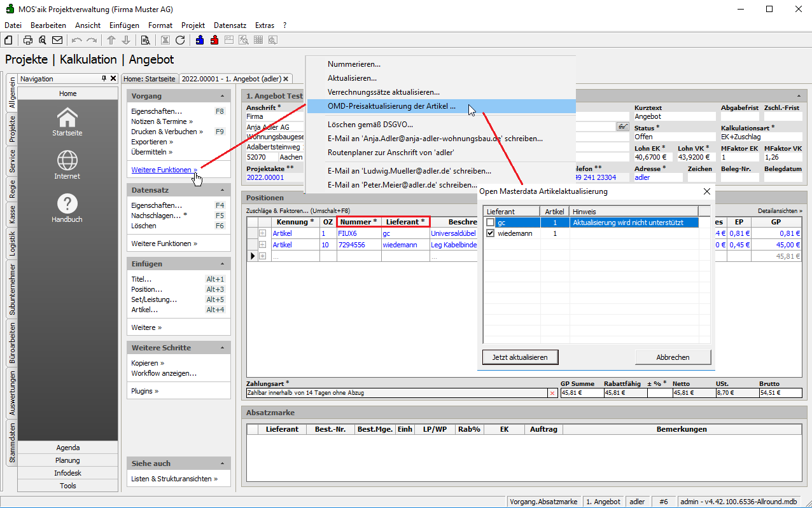This screenshot has height=508, width=812.
Task: Check the gc supplier checkbox
Action: tap(490, 223)
